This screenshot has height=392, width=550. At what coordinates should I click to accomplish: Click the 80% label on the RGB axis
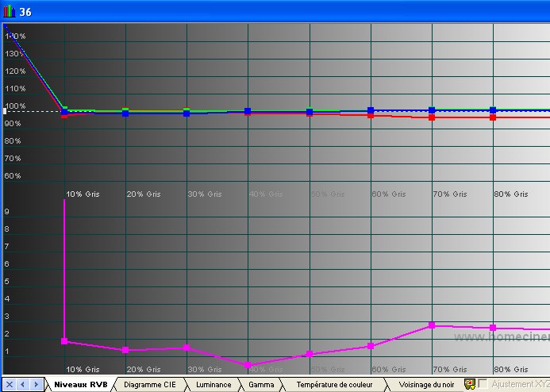(x=13, y=141)
